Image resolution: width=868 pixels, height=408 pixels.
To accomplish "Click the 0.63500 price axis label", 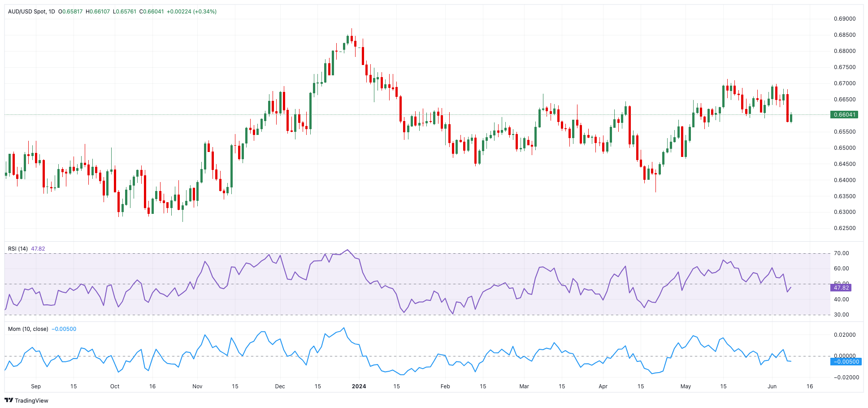I will pyautogui.click(x=845, y=196).
